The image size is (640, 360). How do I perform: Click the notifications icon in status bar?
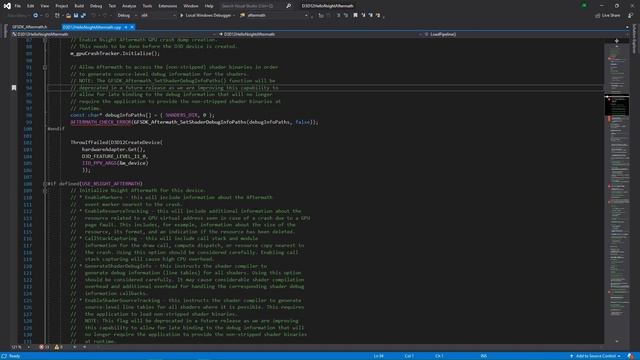631,356
